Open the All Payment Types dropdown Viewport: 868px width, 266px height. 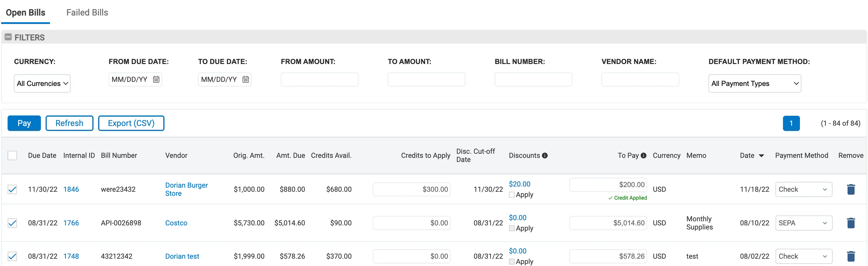pos(754,83)
